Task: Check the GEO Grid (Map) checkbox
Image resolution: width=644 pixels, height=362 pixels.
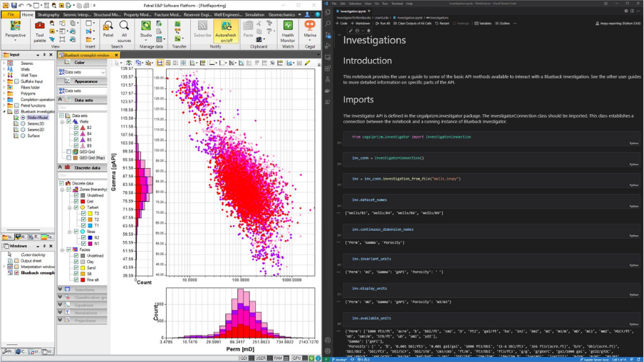Action: [x=68, y=157]
